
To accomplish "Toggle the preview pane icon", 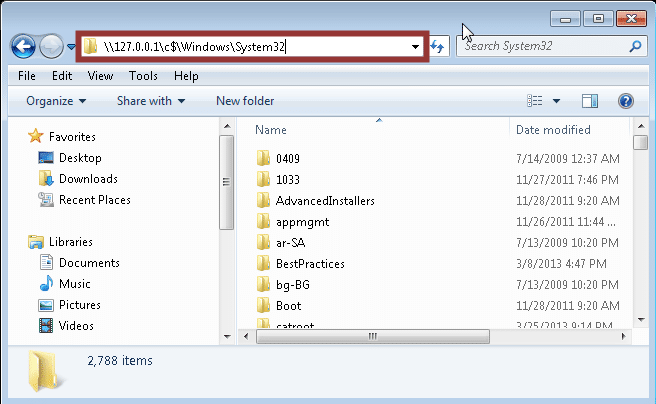I will click(x=590, y=101).
